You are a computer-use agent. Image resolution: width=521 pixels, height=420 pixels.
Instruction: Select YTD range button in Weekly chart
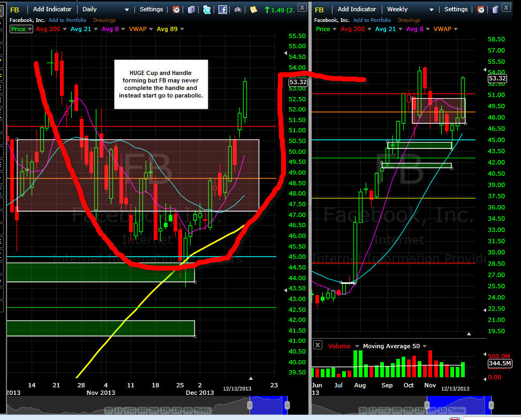(x=384, y=410)
